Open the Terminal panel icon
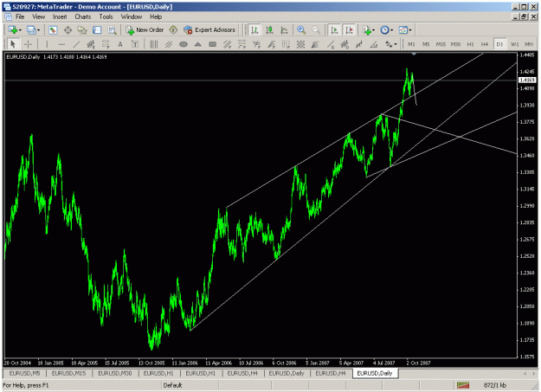The width and height of the screenshot is (541, 392). tap(97, 30)
